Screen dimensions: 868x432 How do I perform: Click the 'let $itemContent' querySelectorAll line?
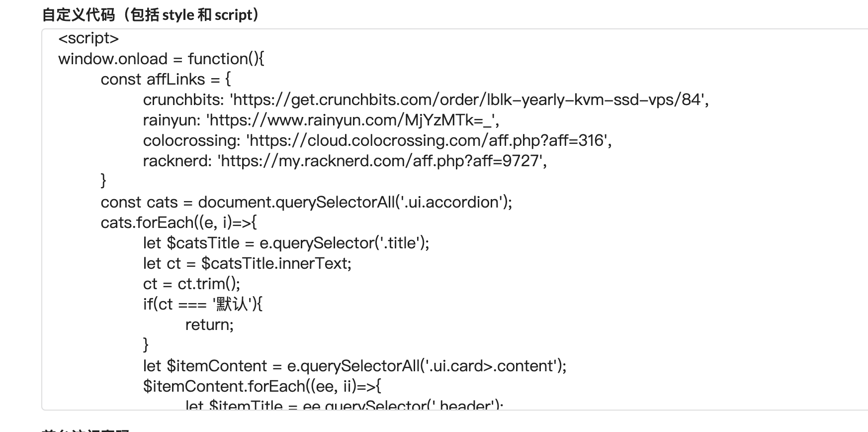[354, 366]
